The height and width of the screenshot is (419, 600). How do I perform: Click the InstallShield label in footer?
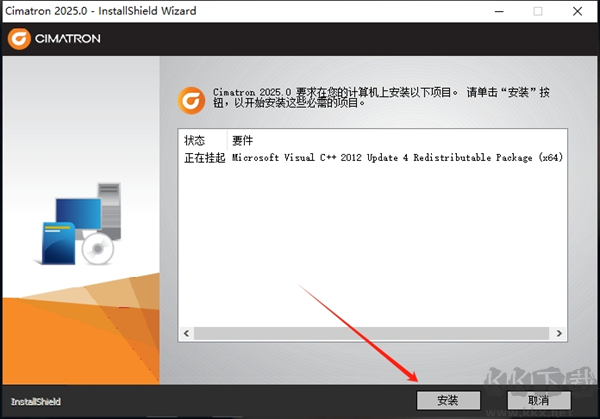click(36, 401)
